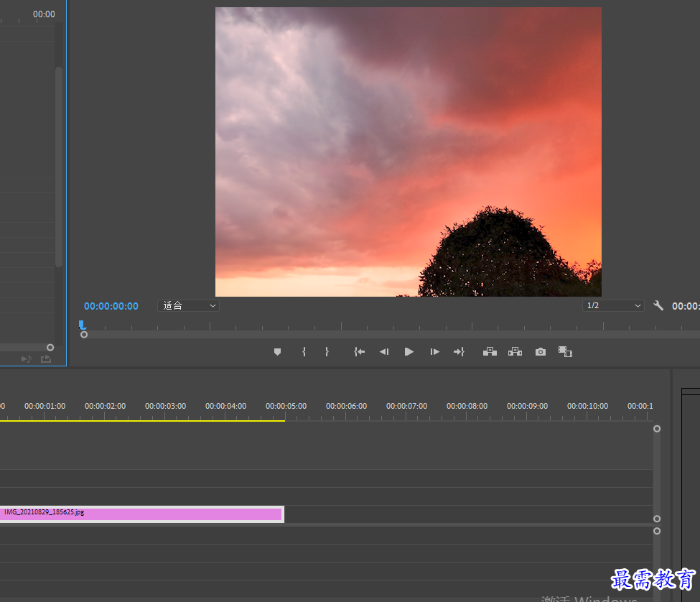Select the program monitor playhead marker
The width and height of the screenshot is (700, 602).
[x=82, y=325]
